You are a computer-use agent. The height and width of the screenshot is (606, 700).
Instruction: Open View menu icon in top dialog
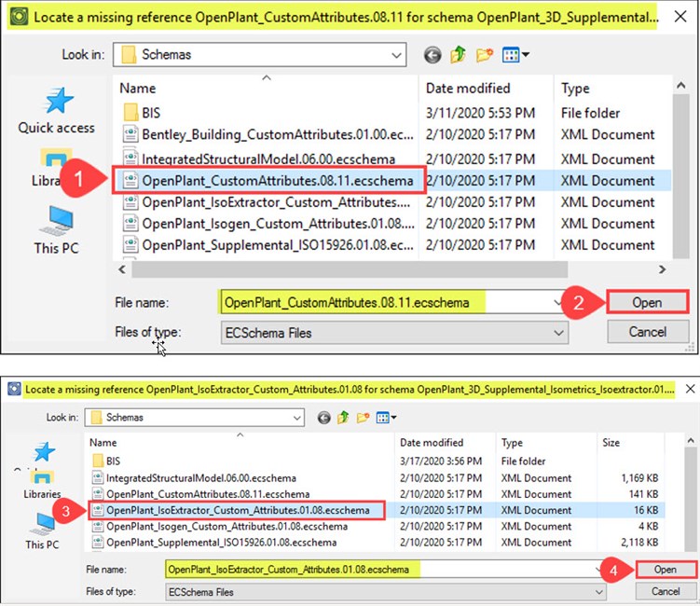point(515,55)
